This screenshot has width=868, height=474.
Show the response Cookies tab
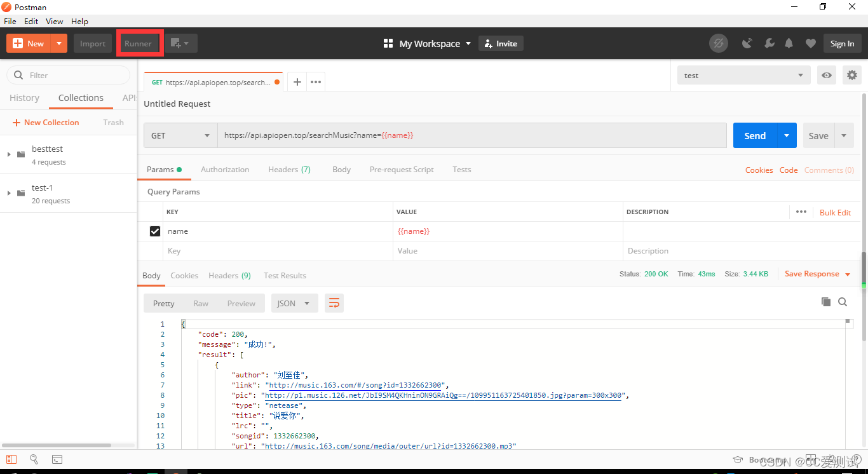pos(184,275)
